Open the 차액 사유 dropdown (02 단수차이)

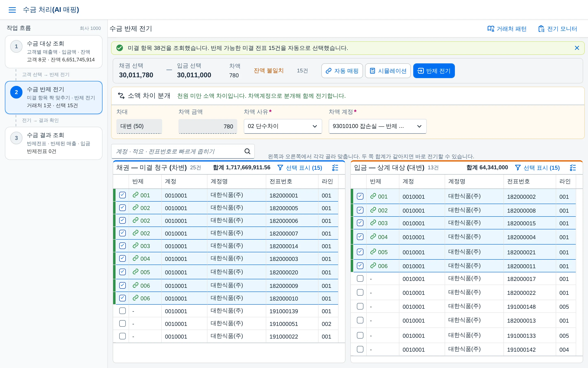pos(283,126)
